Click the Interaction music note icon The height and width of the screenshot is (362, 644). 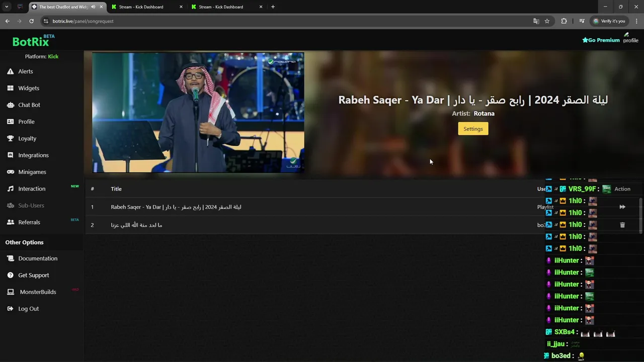pyautogui.click(x=10, y=189)
